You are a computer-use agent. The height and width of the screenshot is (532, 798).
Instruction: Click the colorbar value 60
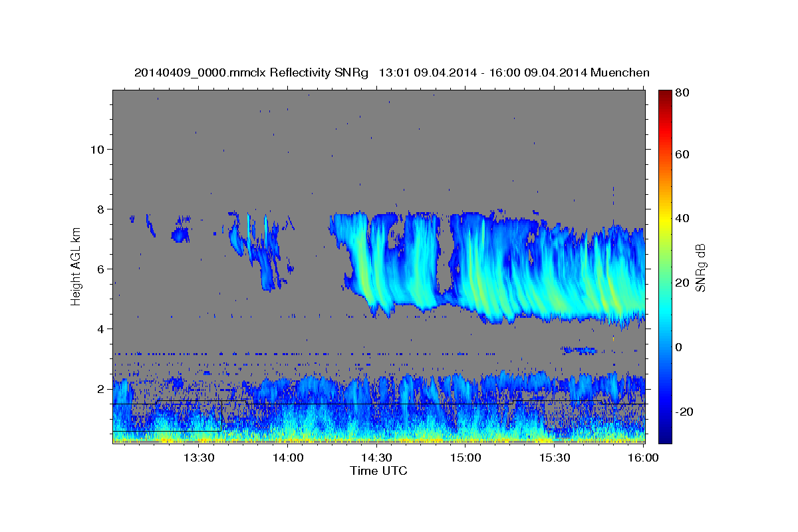(684, 154)
